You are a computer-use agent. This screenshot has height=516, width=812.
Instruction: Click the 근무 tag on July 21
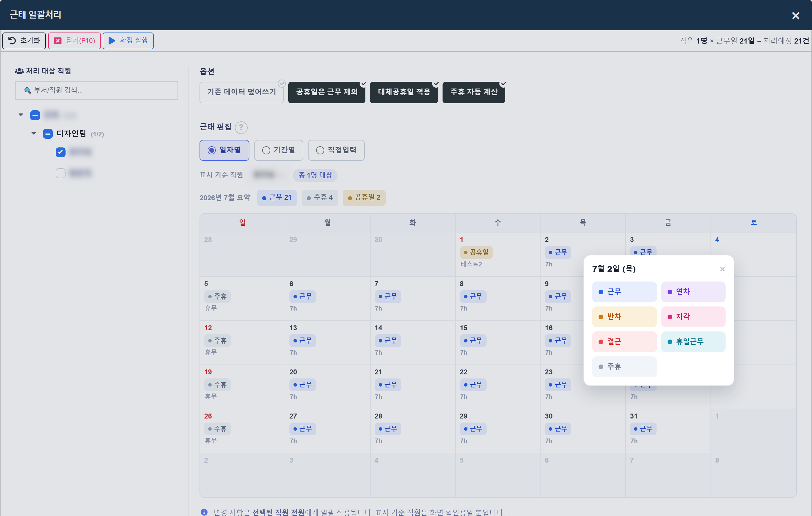point(387,385)
